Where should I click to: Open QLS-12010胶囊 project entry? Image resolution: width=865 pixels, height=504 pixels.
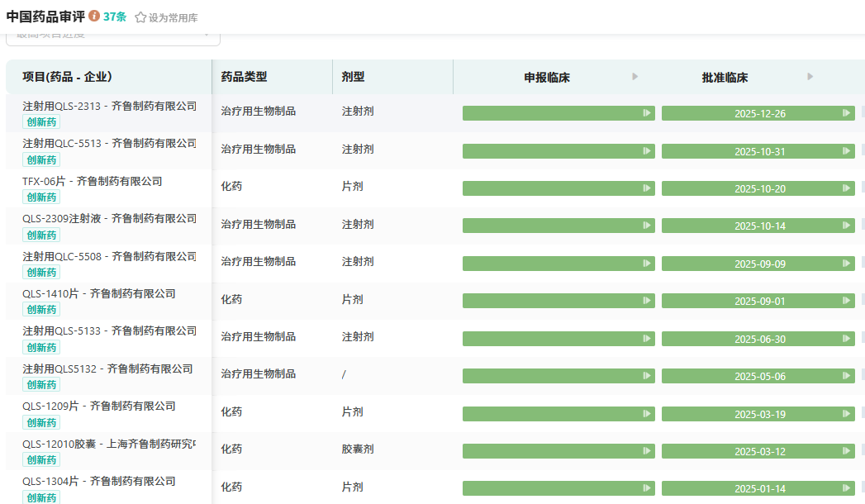coord(109,444)
